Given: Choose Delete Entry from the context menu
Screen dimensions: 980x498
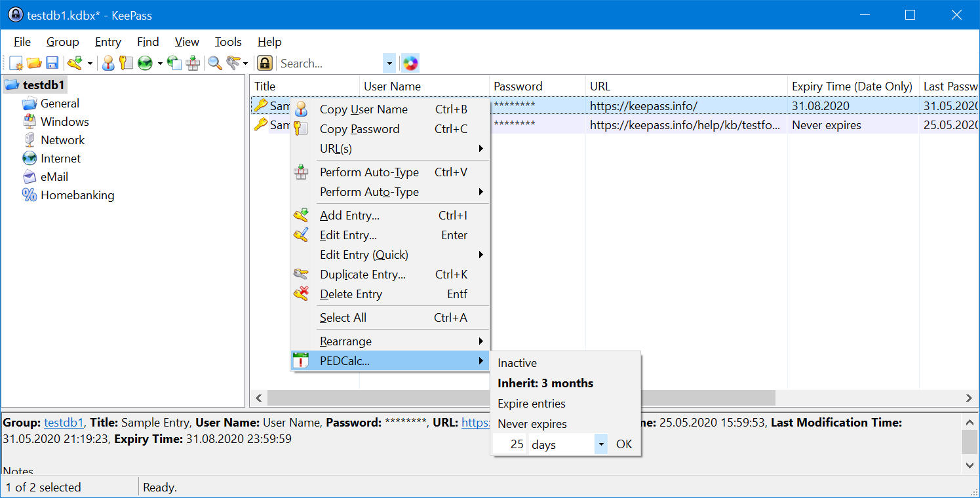Looking at the screenshot, I should 390,294.
